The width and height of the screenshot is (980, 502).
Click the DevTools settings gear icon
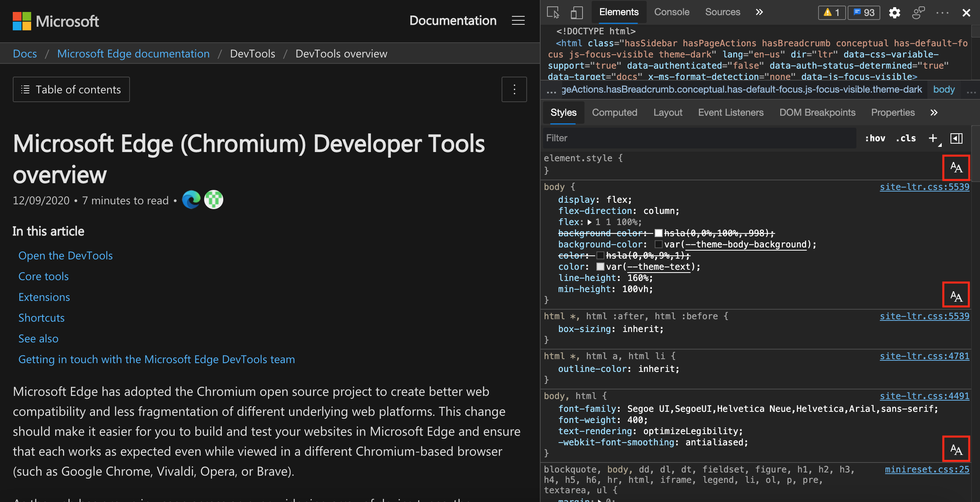[x=894, y=12]
